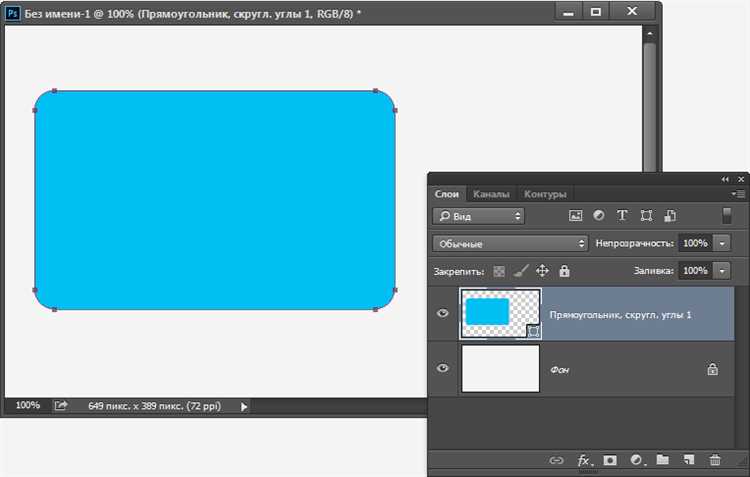Hide the Прямоугольник layer with eye icon

point(443,314)
